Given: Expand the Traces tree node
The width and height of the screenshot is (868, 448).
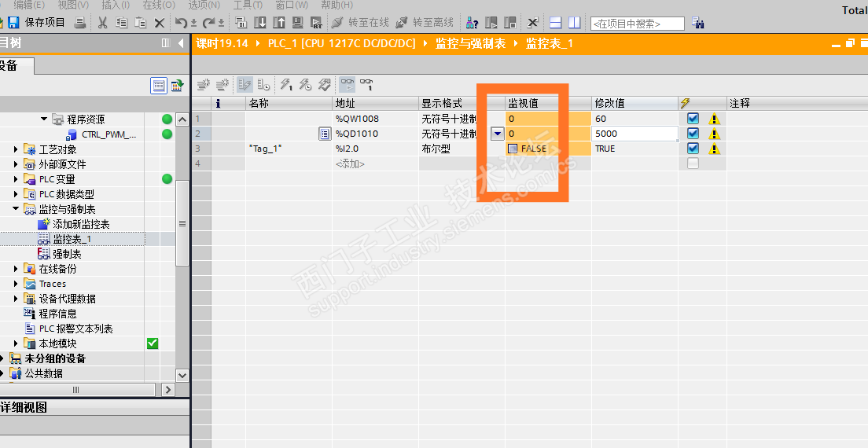Looking at the screenshot, I should pos(16,284).
